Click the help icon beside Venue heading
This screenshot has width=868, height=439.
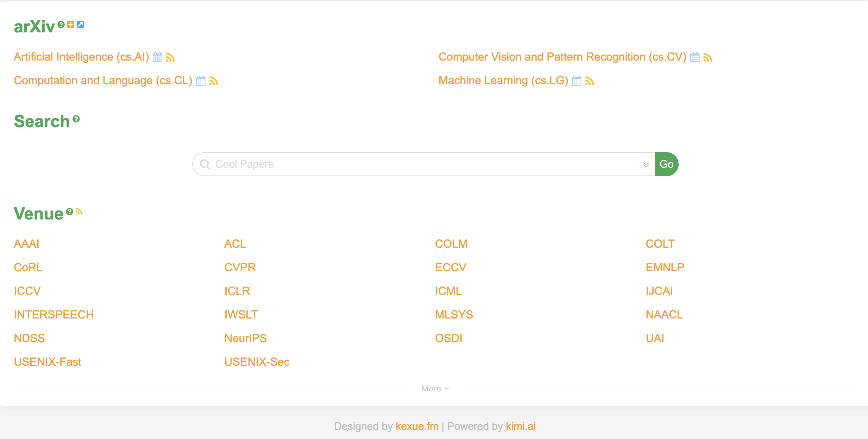pos(70,211)
